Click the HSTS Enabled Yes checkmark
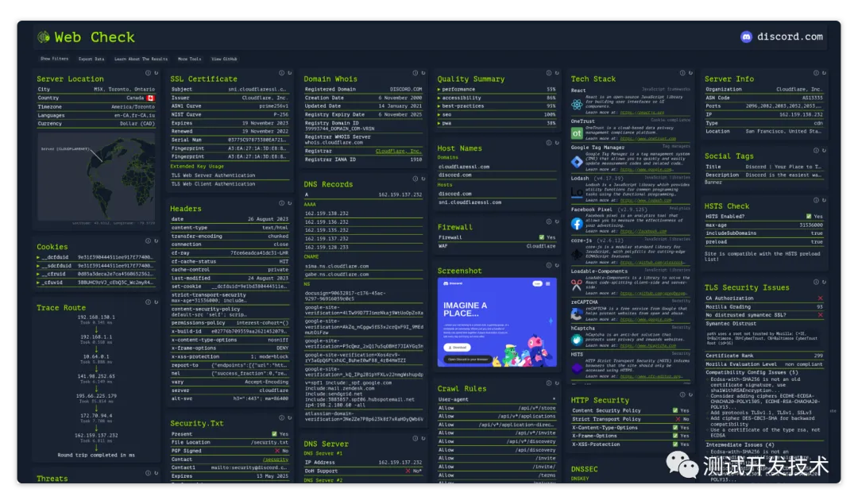 809,217
